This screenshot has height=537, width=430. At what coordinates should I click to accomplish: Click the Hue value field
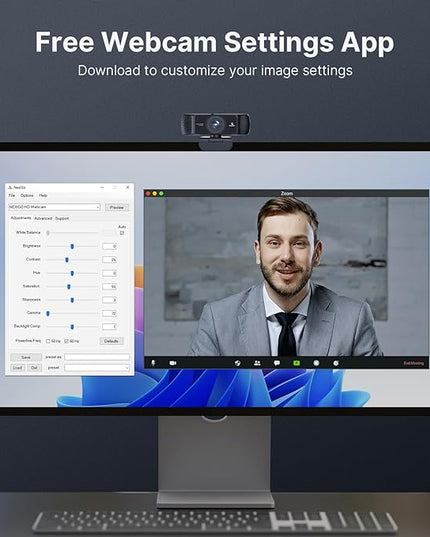pyautogui.click(x=110, y=273)
